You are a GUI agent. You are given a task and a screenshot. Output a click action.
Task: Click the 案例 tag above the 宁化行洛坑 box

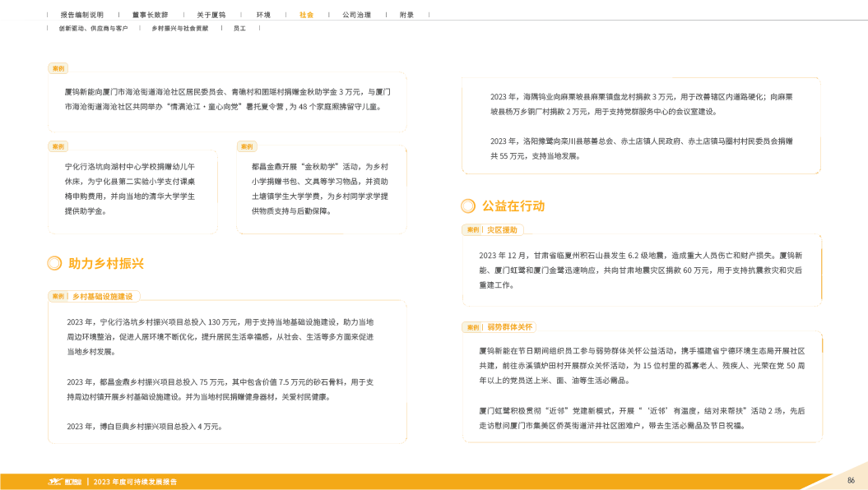click(58, 146)
